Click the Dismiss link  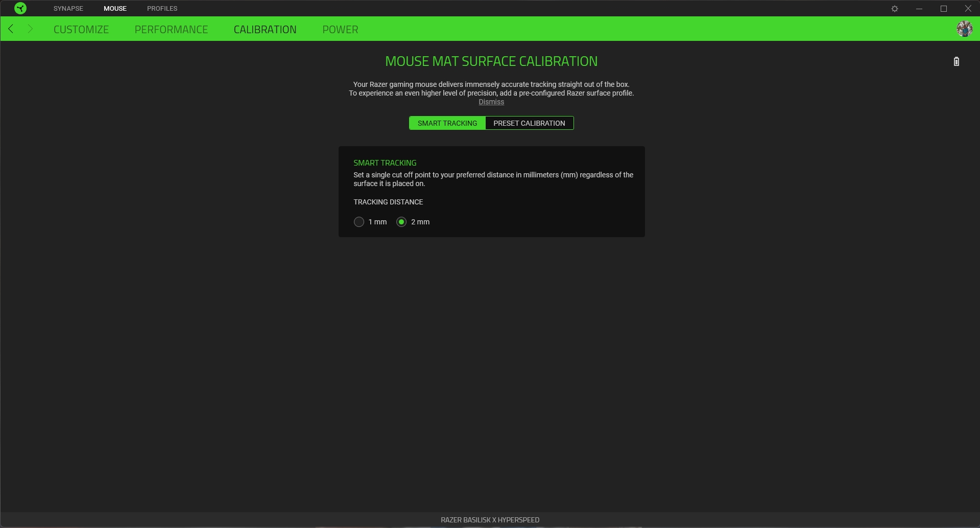coord(491,102)
